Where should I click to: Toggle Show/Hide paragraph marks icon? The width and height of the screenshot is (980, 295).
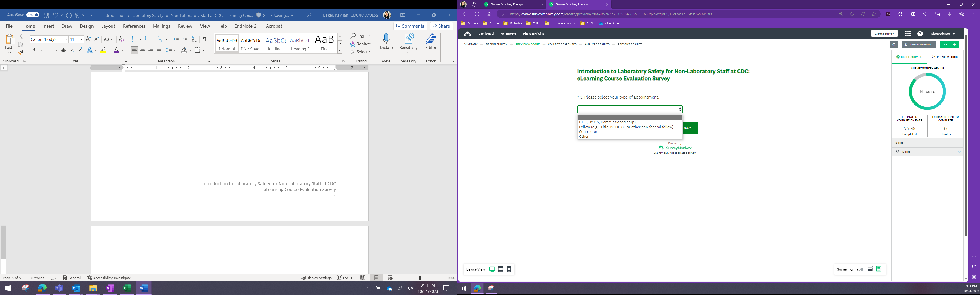click(204, 39)
